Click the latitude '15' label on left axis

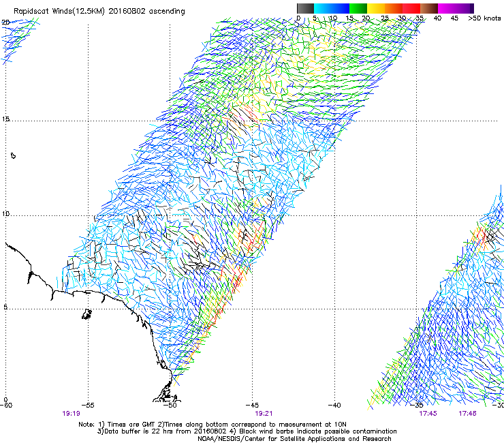click(5, 119)
